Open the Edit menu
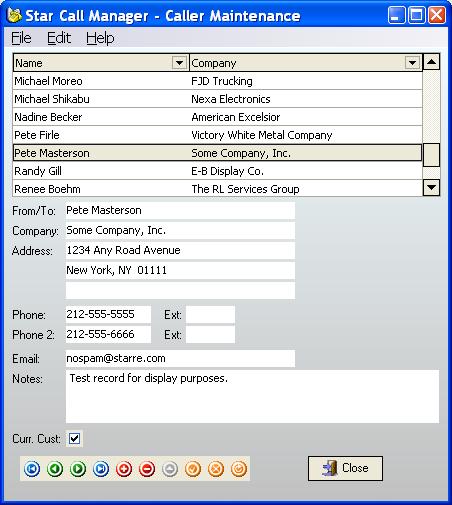This screenshot has height=505, width=452. [59, 38]
